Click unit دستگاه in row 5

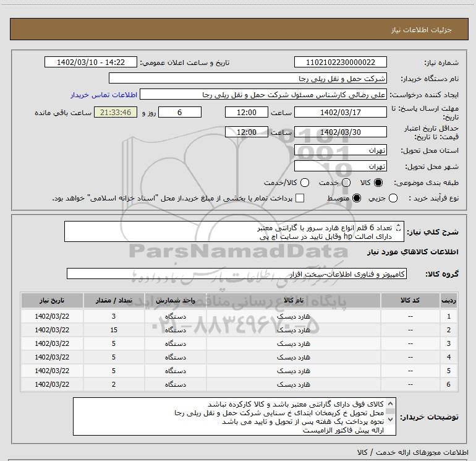tap(176, 371)
